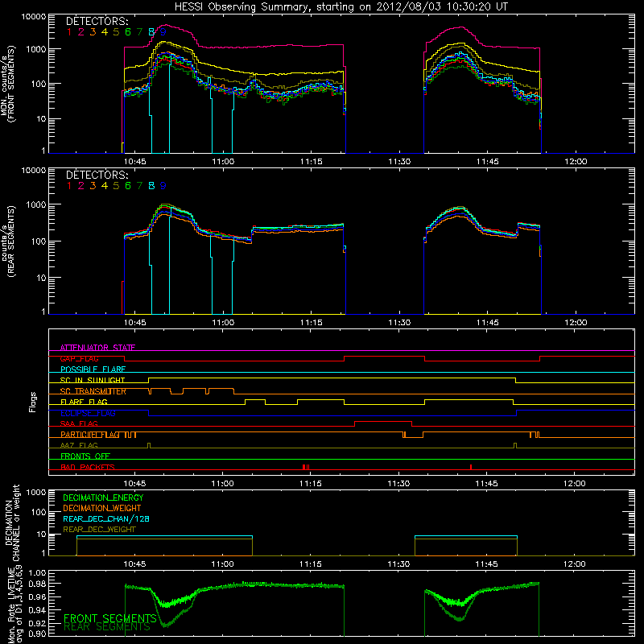
Task: Select detector 1 number in front segments legend
Action: pyautogui.click(x=69, y=32)
